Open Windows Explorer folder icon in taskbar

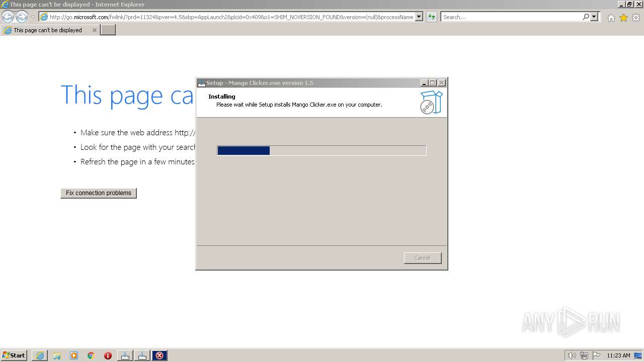tap(57, 355)
